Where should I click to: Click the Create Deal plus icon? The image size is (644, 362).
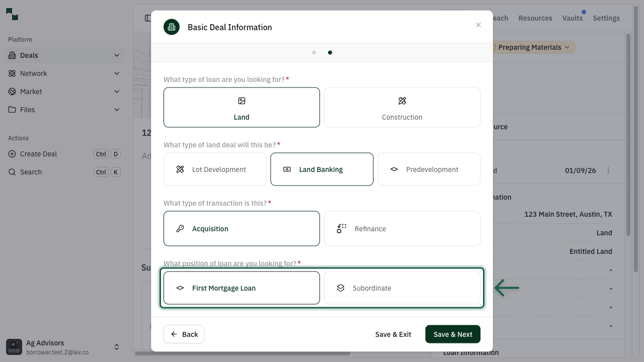click(11, 154)
